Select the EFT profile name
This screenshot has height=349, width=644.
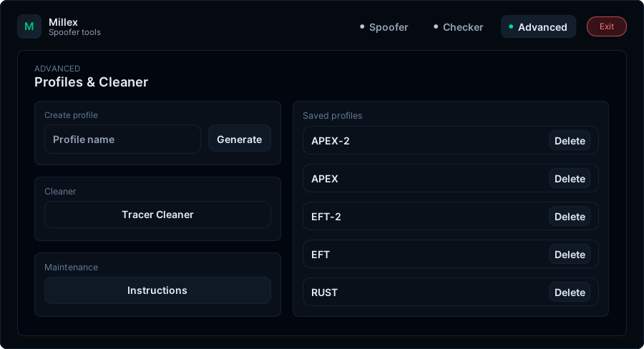[x=321, y=255]
